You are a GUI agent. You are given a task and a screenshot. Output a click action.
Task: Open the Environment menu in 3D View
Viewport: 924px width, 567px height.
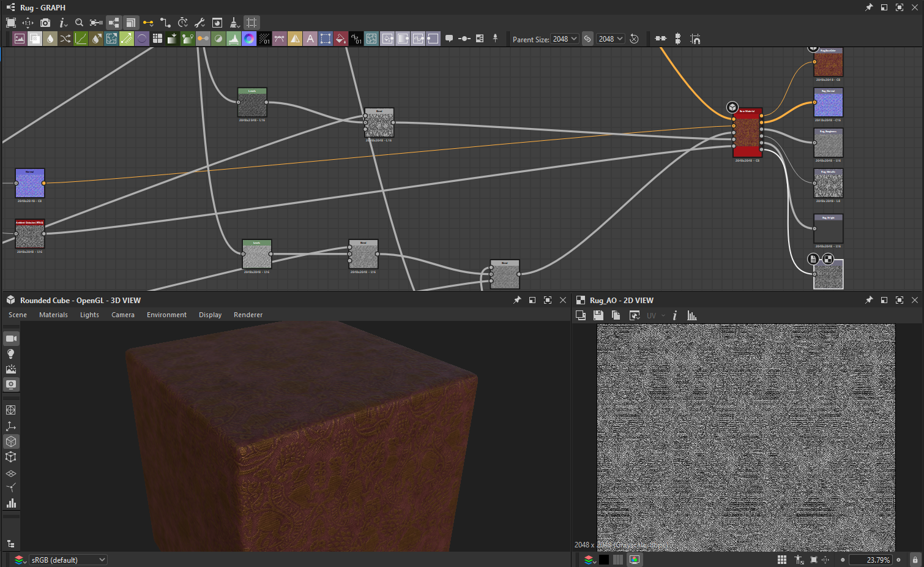(x=166, y=315)
